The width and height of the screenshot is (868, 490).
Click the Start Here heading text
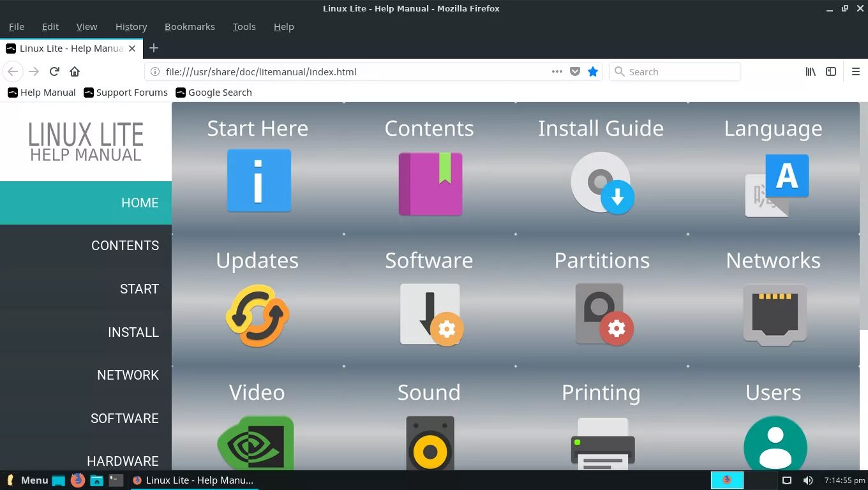(x=258, y=128)
